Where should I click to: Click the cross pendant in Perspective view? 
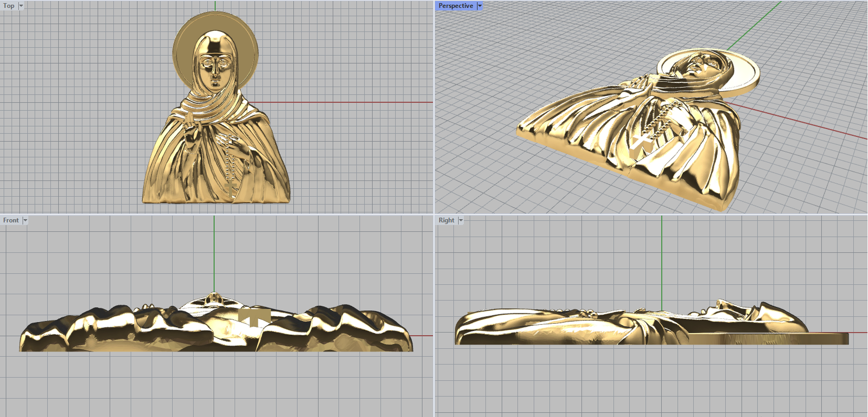point(643,142)
